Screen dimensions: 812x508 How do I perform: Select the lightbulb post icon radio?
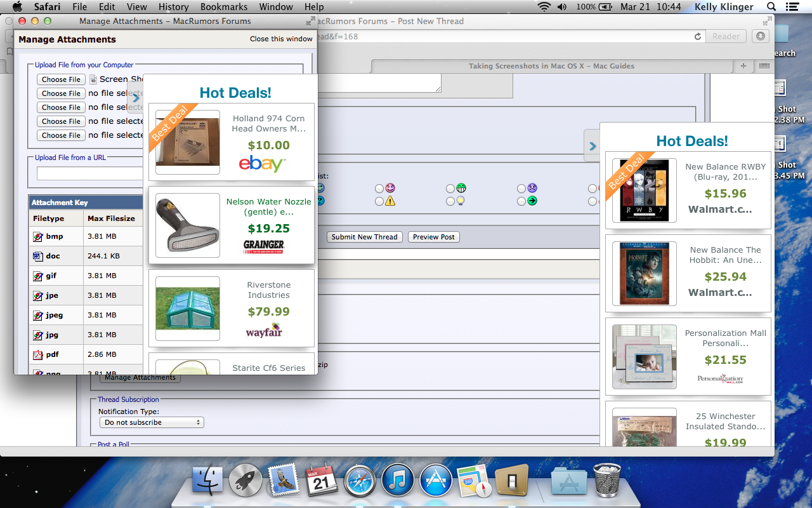tap(450, 201)
